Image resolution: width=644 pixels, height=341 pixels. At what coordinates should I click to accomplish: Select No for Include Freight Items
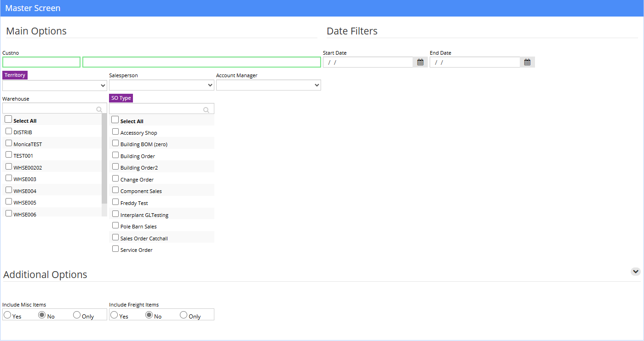pyautogui.click(x=149, y=315)
